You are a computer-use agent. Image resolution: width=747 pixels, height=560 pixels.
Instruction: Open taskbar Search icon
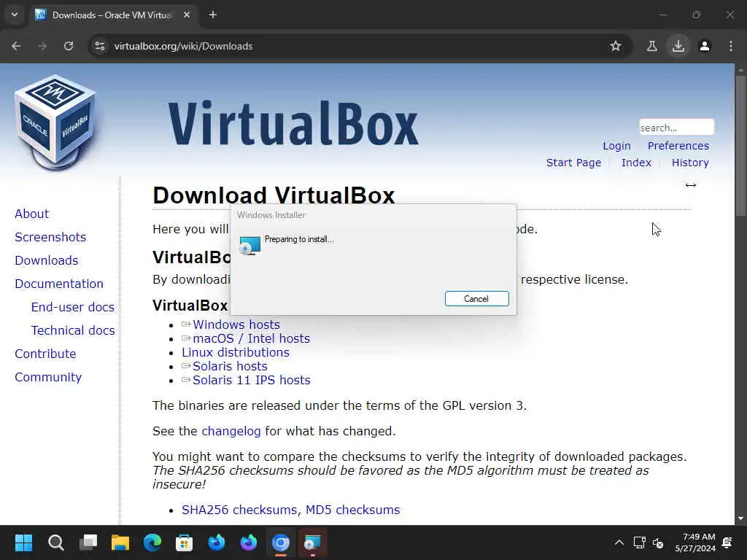55,542
